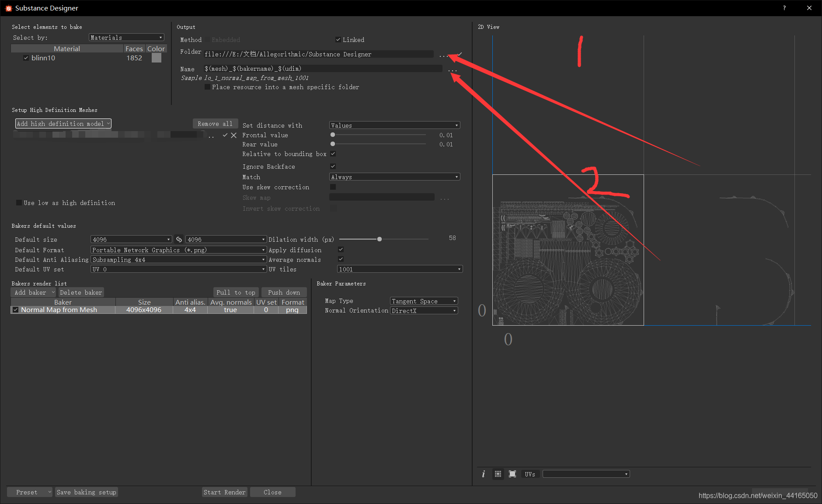Open the Preset dropdown
This screenshot has width=822, height=504.
(x=30, y=492)
